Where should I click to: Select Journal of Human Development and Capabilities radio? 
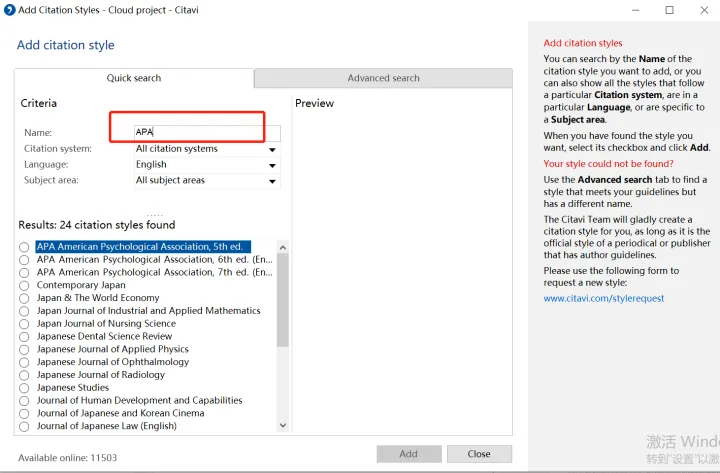coord(24,401)
